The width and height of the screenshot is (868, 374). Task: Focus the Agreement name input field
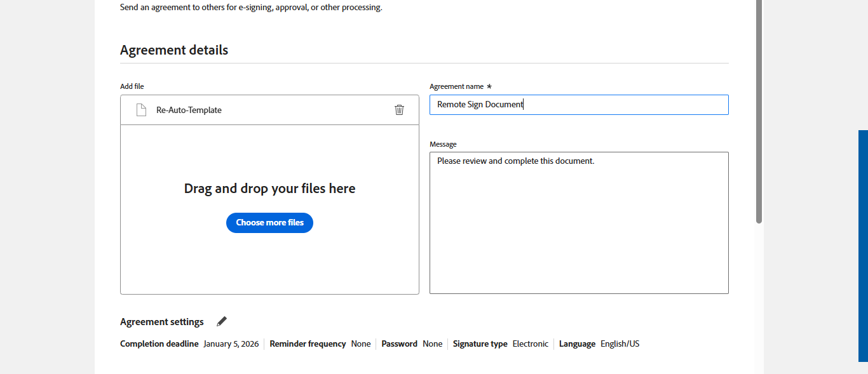coord(578,105)
